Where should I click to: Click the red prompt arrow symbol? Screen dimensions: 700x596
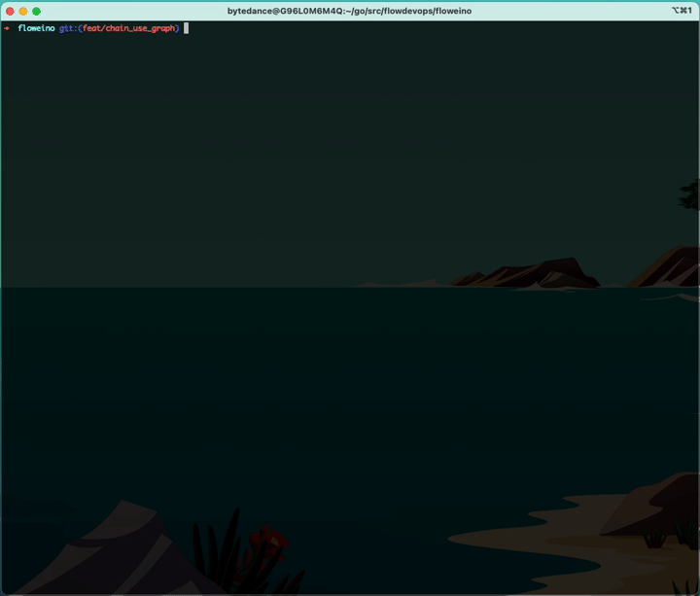7,28
